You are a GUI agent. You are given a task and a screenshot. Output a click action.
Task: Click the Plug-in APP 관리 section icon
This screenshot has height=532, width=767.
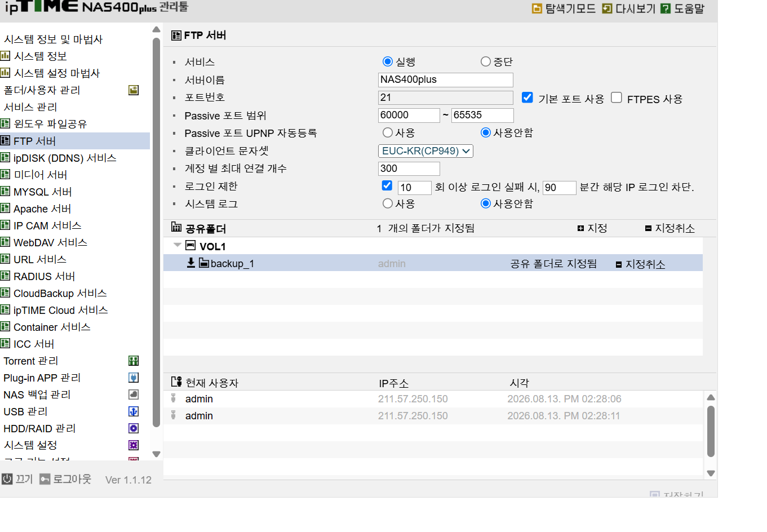(x=134, y=378)
